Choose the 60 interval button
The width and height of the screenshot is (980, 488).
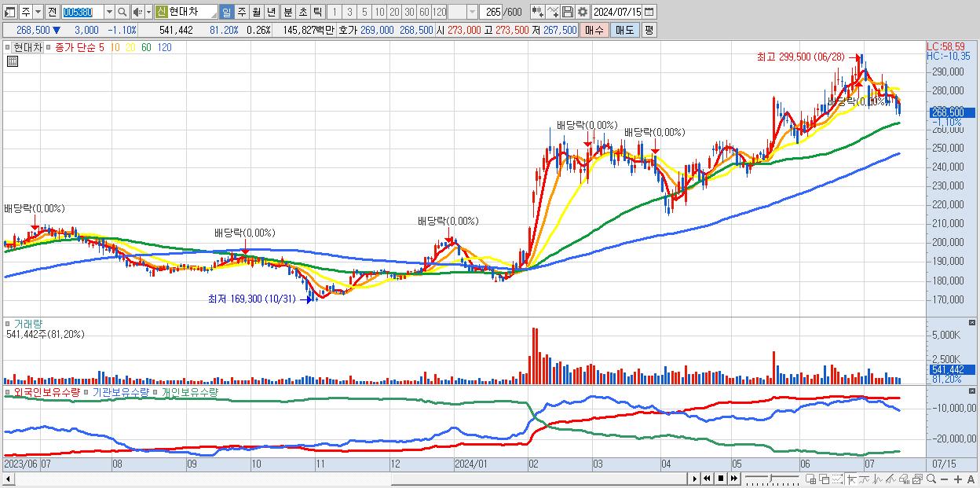pos(424,12)
